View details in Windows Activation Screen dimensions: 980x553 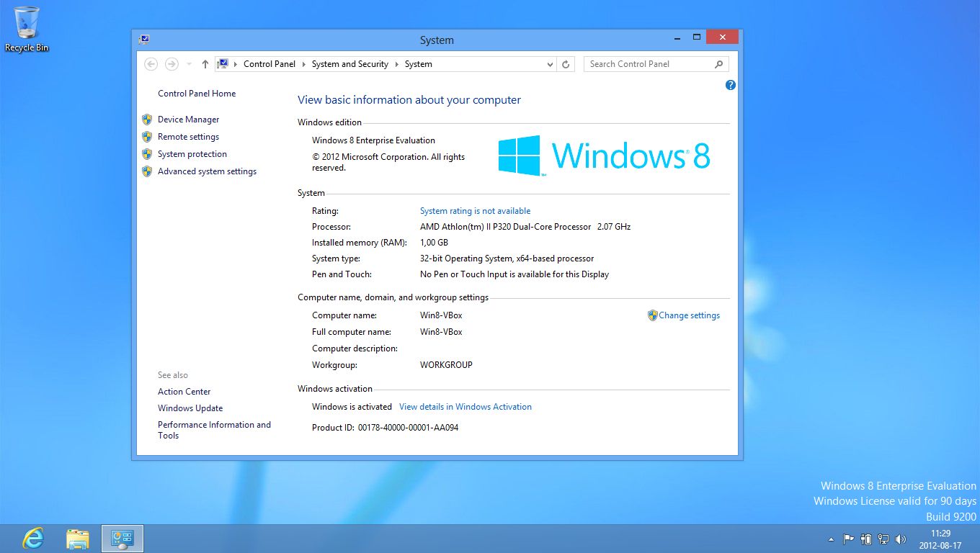[465, 407]
